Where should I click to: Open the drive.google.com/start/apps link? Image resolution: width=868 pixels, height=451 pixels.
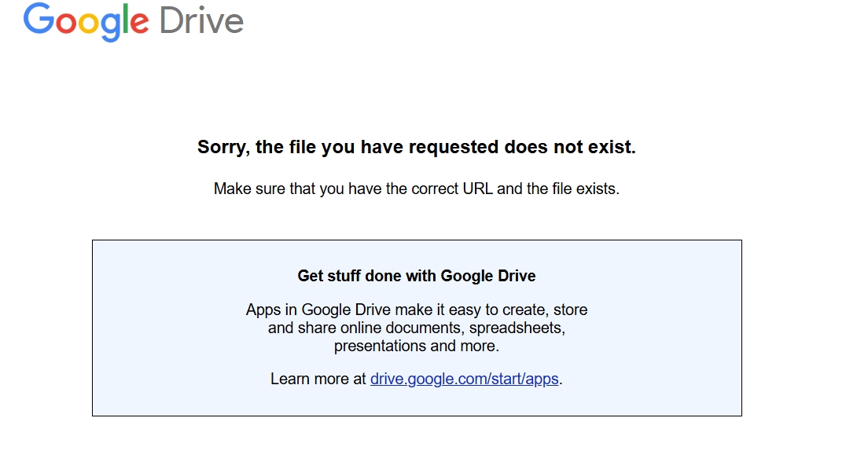(x=465, y=379)
